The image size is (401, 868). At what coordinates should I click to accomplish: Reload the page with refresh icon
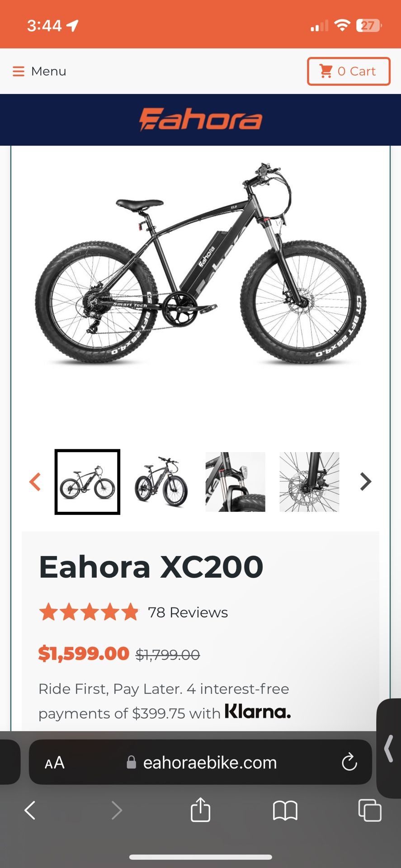(349, 763)
